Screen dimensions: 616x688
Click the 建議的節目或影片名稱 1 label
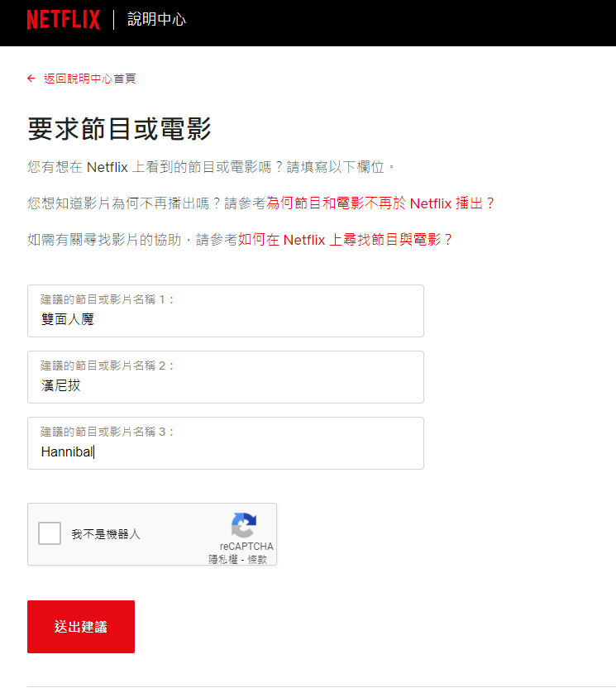click(107, 299)
